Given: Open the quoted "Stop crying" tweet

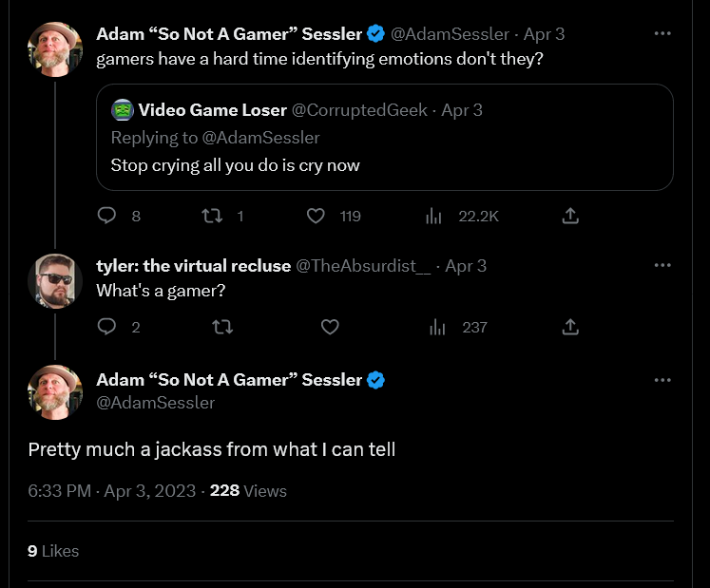Looking at the screenshot, I should (x=384, y=137).
